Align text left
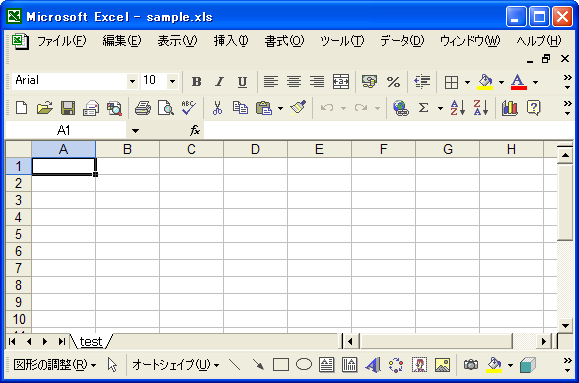The width and height of the screenshot is (579, 383). click(x=271, y=82)
